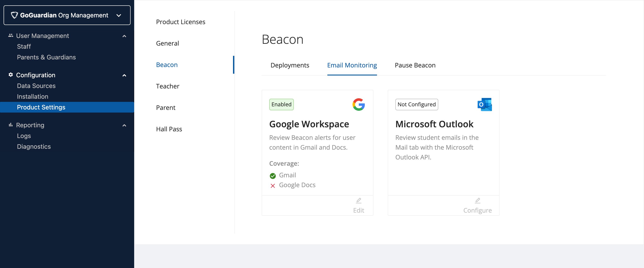Click the red Google Docs X icon
The width and height of the screenshot is (644, 268).
pos(273,186)
